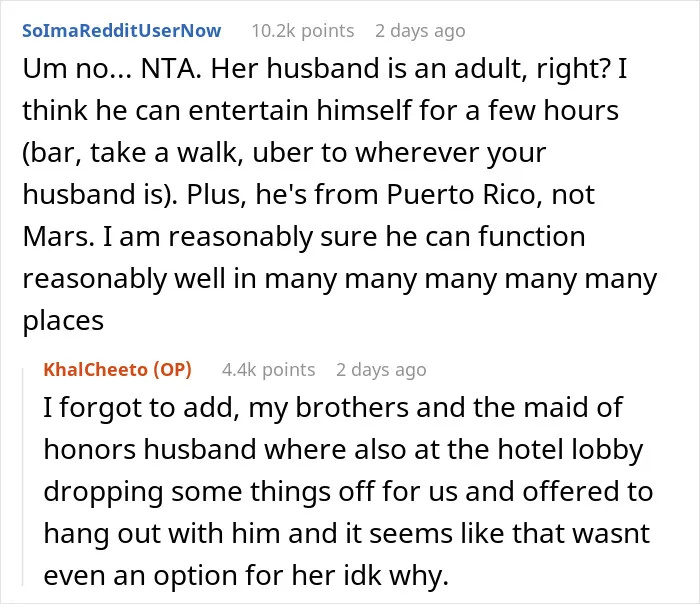The width and height of the screenshot is (700, 604).
Task: Click 'hang out with him' reply line
Action: pos(346,533)
